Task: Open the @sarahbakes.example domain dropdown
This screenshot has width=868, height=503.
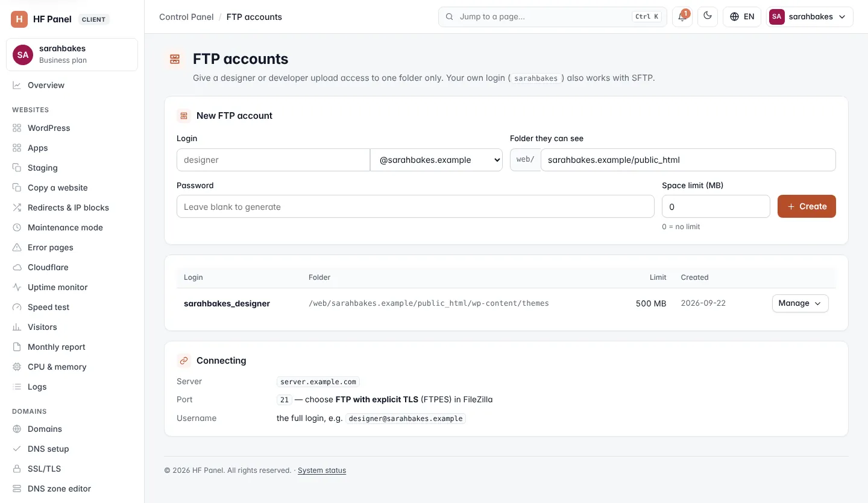Action: tap(436, 160)
